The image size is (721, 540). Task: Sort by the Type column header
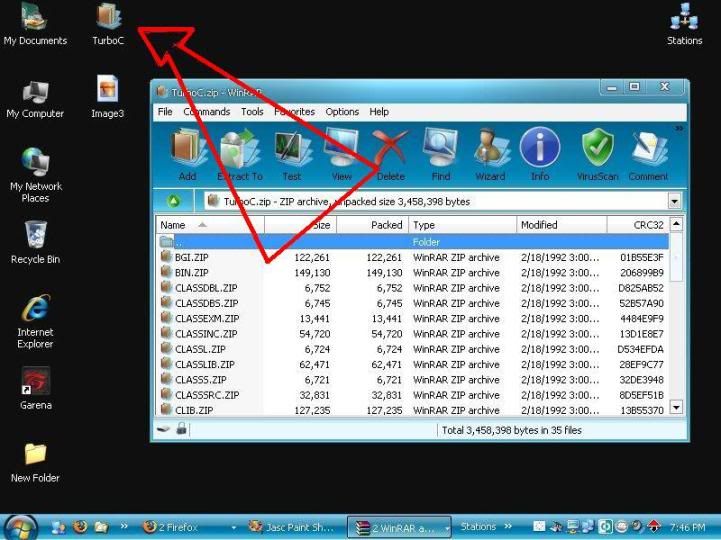click(x=463, y=225)
